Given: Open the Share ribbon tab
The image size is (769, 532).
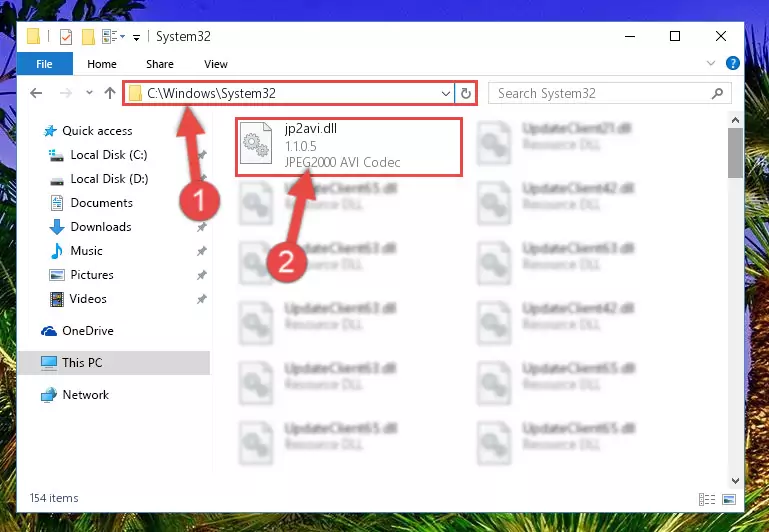Looking at the screenshot, I should tap(159, 64).
